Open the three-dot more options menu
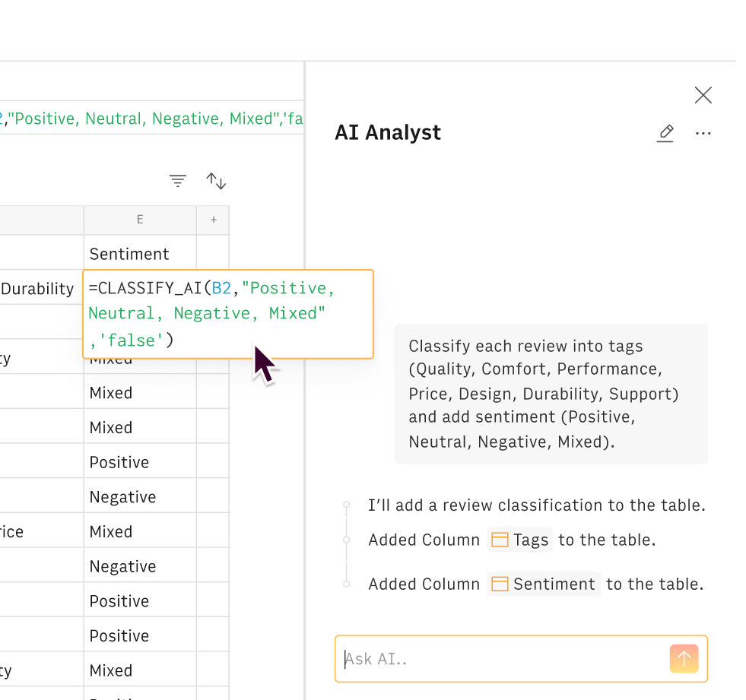746x700 pixels. coord(703,134)
